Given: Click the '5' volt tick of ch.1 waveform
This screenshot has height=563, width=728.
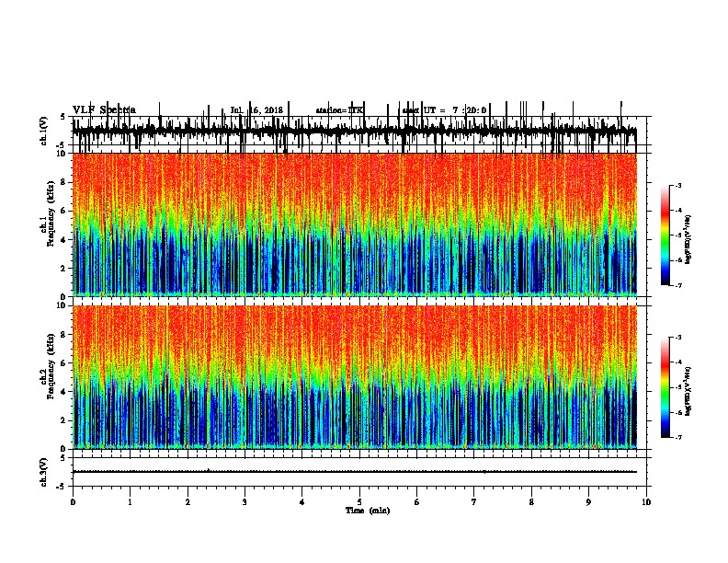Looking at the screenshot, I should point(64,117).
